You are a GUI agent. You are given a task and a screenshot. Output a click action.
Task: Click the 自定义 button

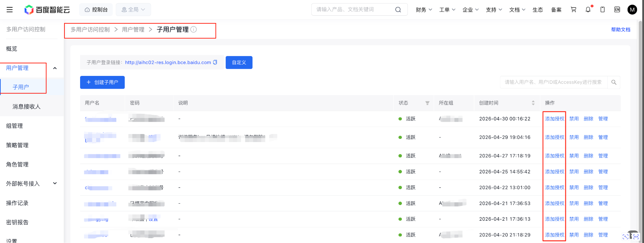[x=239, y=62]
